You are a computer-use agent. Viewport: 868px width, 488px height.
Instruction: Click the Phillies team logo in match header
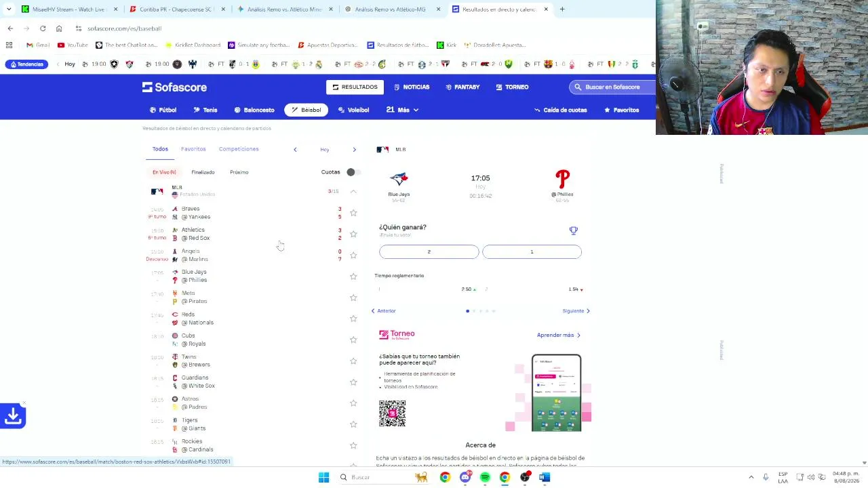[562, 179]
